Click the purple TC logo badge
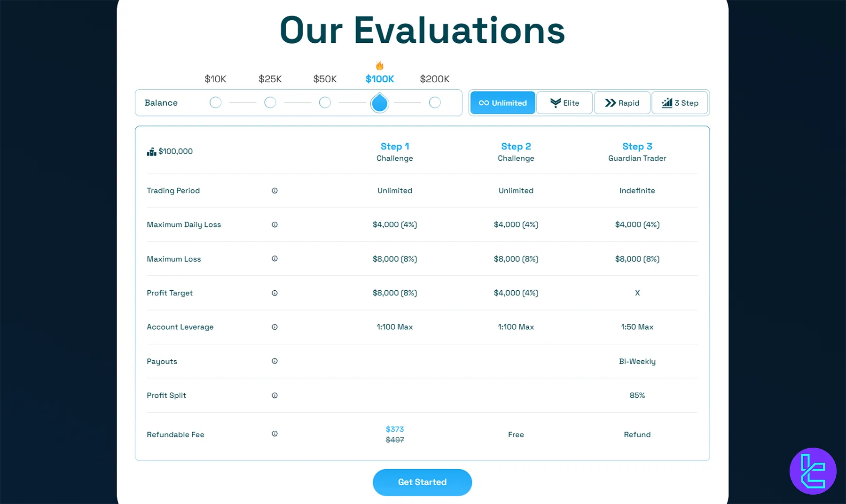 coord(813,471)
